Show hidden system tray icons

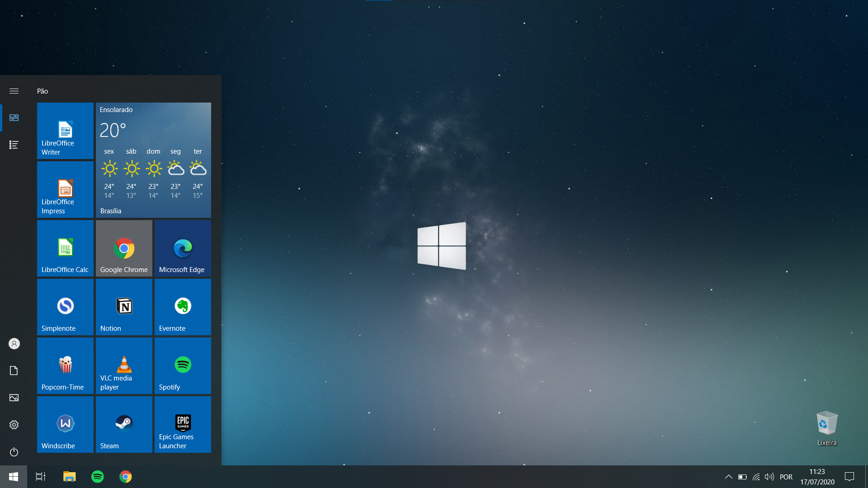coord(728,477)
